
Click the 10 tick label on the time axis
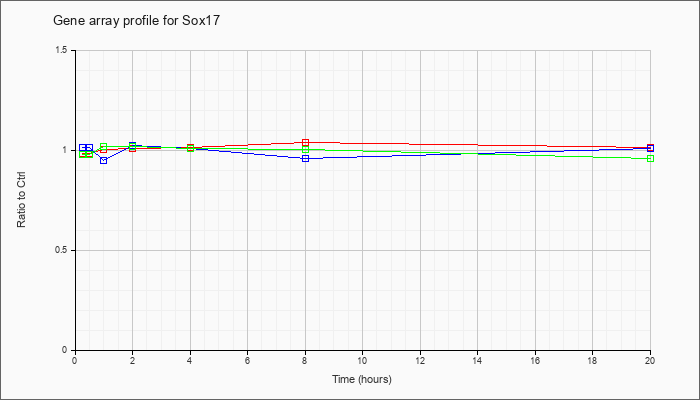coord(362,360)
